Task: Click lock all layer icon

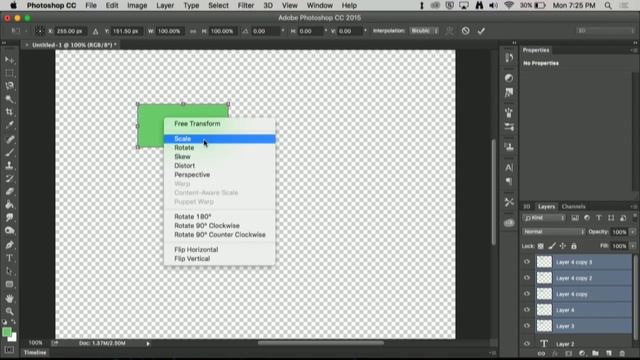Action: click(x=574, y=246)
